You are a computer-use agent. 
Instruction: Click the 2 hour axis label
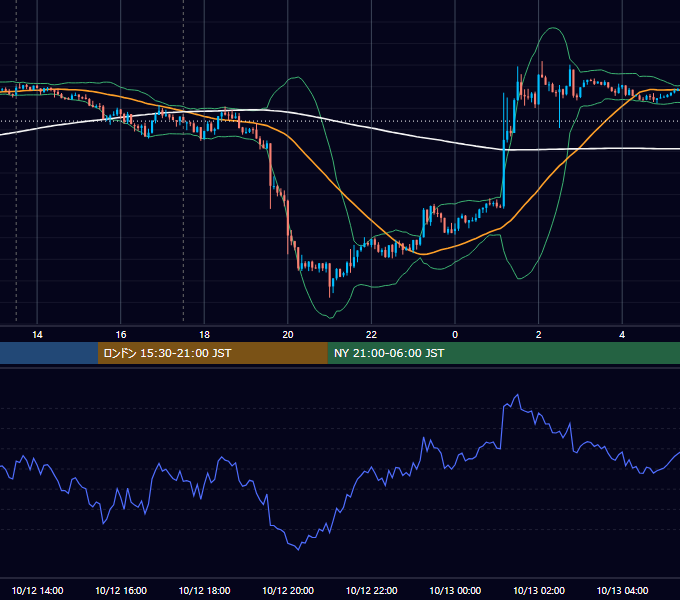[539, 335]
